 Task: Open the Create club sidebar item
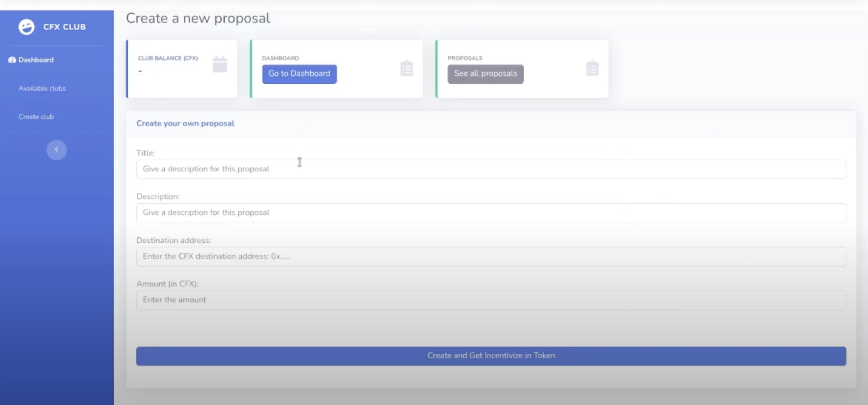point(36,117)
